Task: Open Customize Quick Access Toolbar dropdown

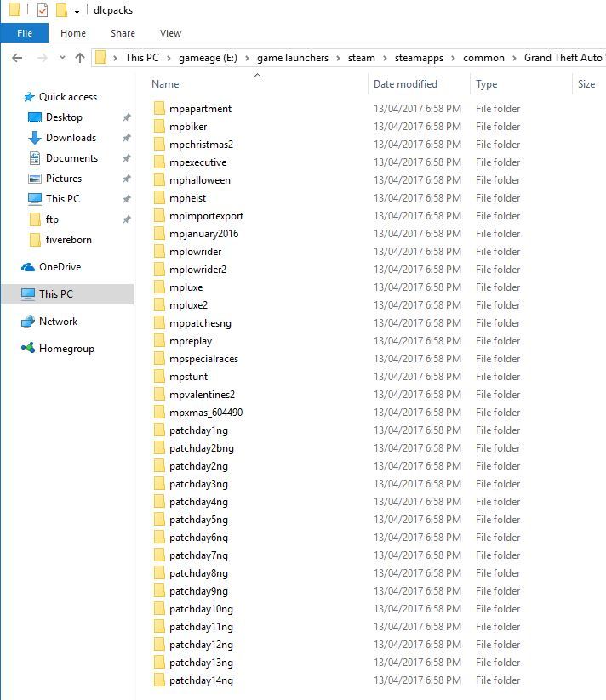Action: click(x=77, y=11)
